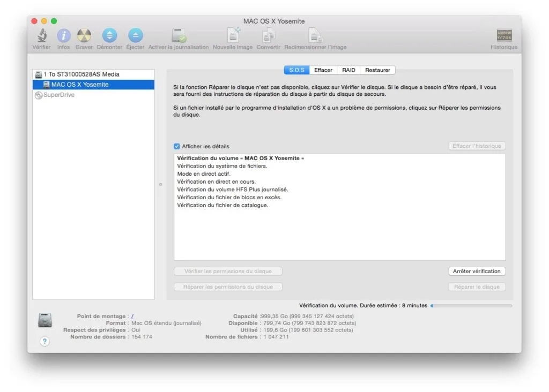The image size is (549, 392).
Task: Click the line Vérification du fichier de catalogue
Action: (222, 205)
